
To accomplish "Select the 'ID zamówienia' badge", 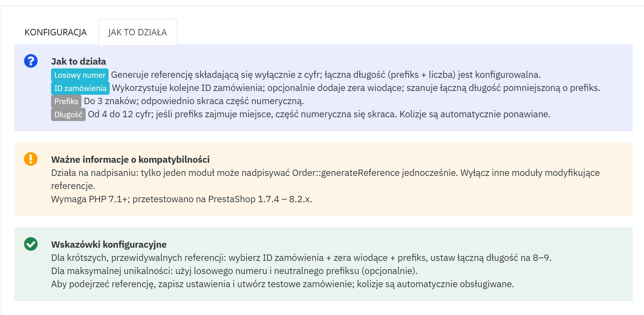I will 80,88.
